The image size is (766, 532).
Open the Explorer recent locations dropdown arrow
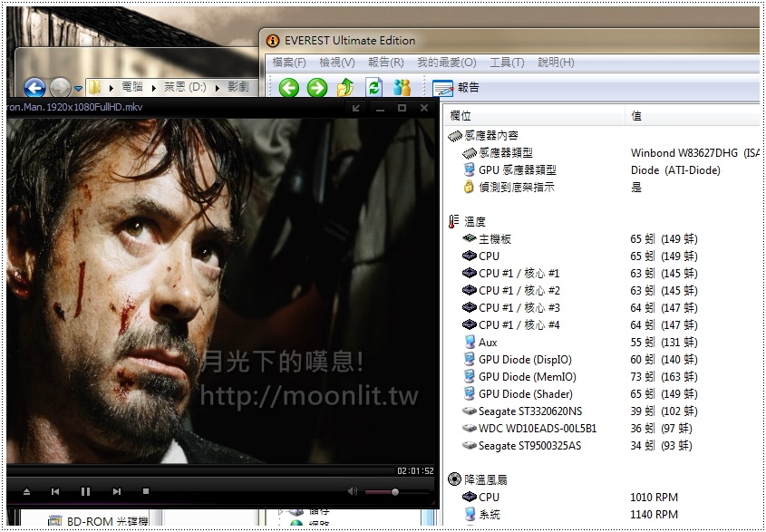79,89
